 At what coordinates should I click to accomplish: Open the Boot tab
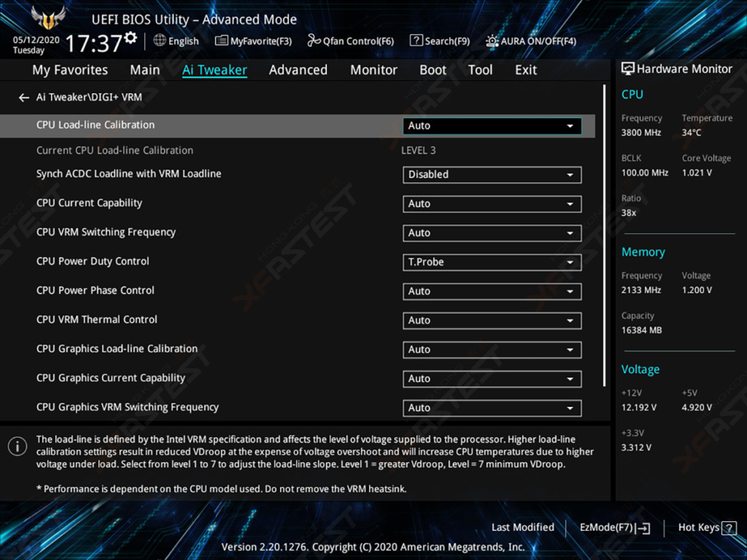[x=433, y=70]
